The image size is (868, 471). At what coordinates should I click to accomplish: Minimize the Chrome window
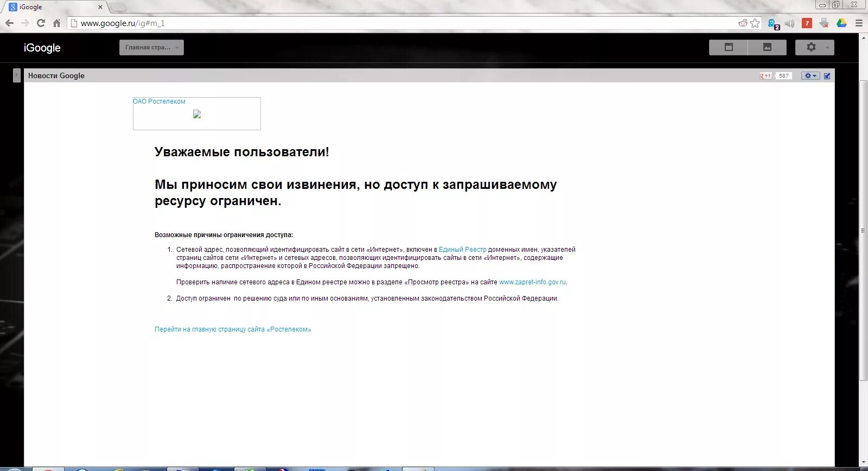pos(822,5)
